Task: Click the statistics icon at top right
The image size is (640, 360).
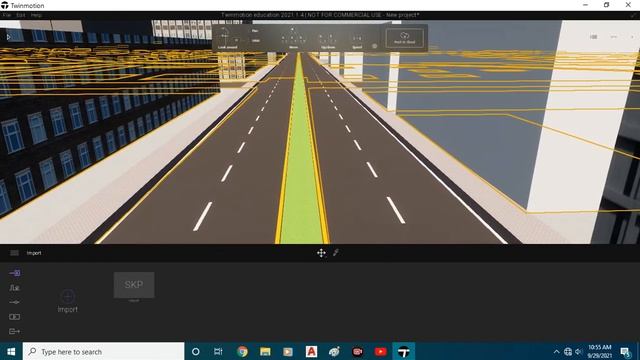Action: 593,37
